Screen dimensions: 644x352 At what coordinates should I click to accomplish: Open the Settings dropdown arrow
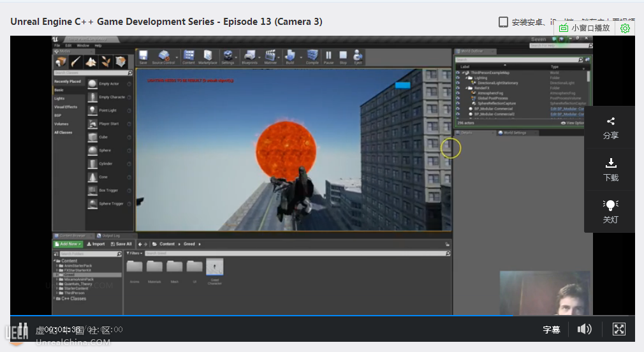[x=236, y=57]
